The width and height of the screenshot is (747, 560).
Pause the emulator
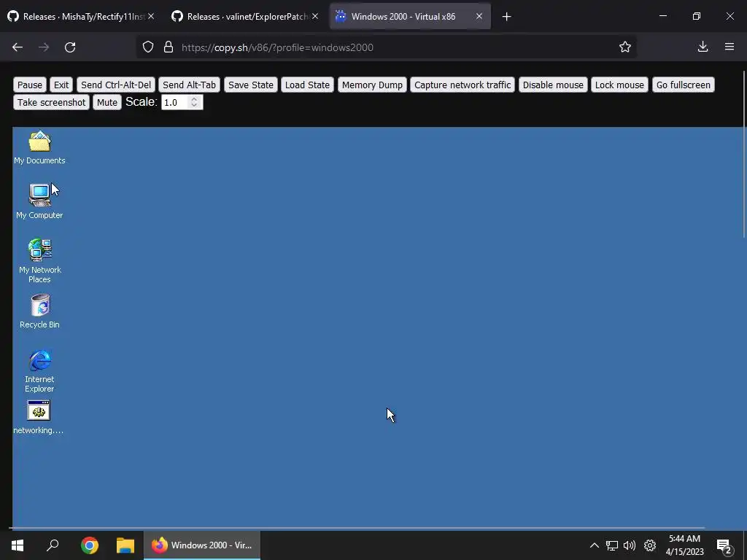point(29,85)
